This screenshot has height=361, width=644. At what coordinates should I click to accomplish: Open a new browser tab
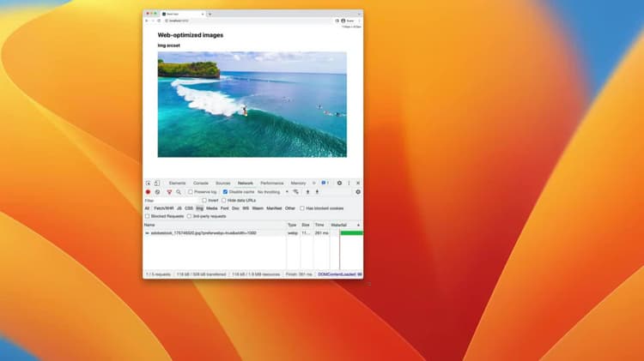coord(210,14)
